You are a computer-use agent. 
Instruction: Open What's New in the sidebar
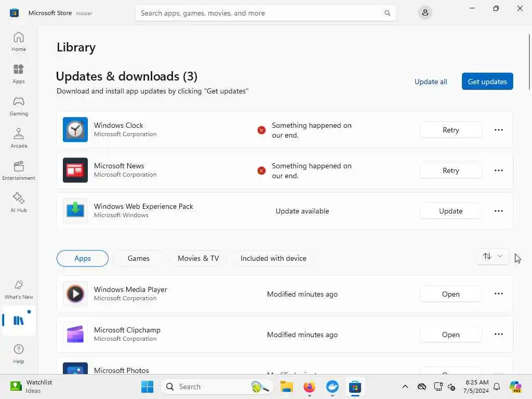click(x=19, y=290)
